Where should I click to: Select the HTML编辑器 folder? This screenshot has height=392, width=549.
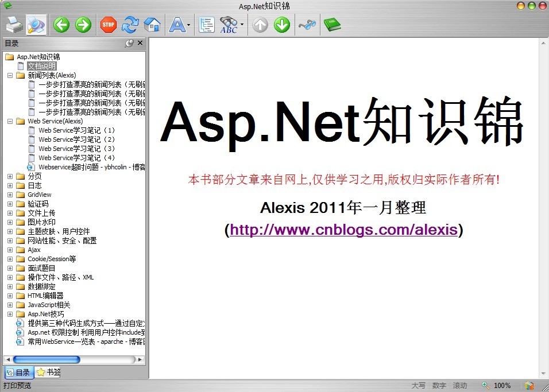coord(45,296)
